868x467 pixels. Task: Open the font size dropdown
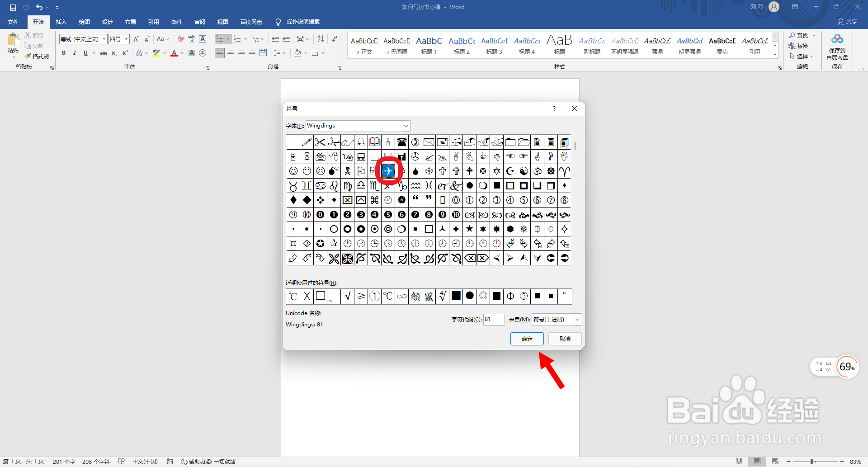127,39
